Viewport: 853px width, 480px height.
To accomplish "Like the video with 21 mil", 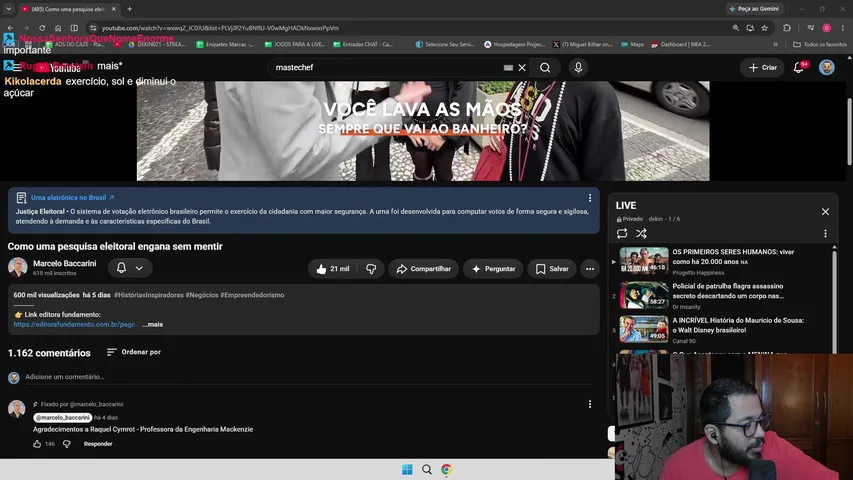I will click(333, 269).
